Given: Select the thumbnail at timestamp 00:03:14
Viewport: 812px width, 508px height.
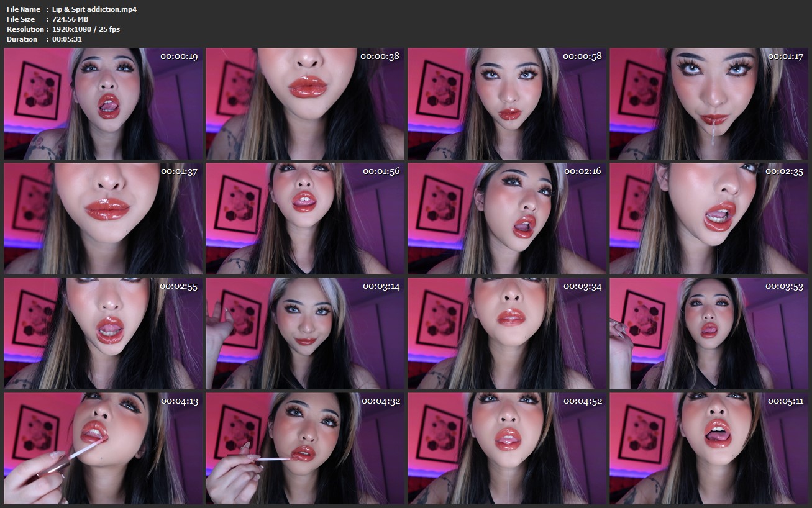Looking at the screenshot, I should point(305,333).
